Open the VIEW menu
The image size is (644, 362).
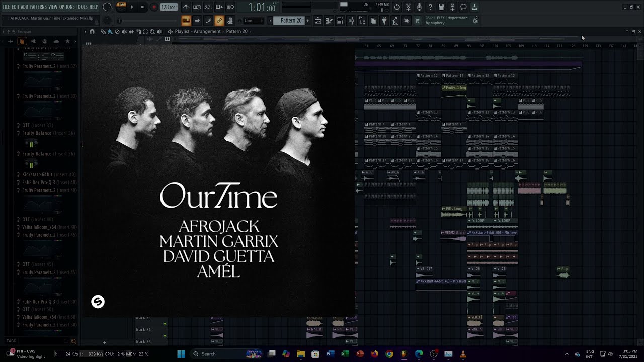coord(53,7)
